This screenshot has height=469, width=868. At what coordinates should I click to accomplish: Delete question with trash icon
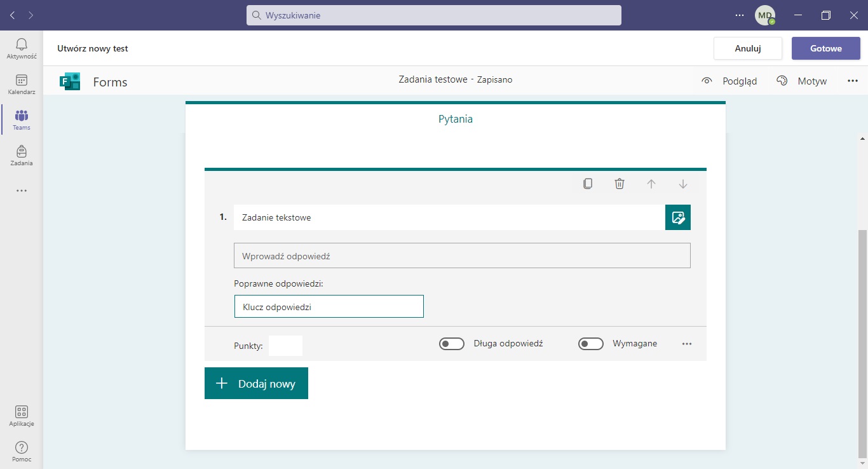pos(620,184)
